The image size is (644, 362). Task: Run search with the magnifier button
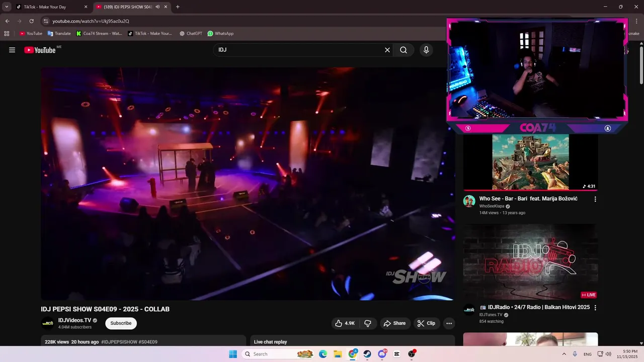pos(404,50)
